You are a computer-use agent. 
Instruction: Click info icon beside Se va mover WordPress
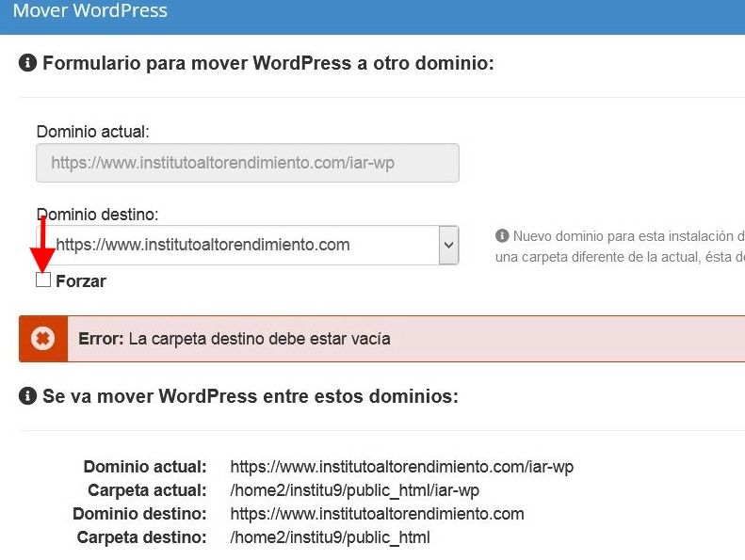[27, 395]
